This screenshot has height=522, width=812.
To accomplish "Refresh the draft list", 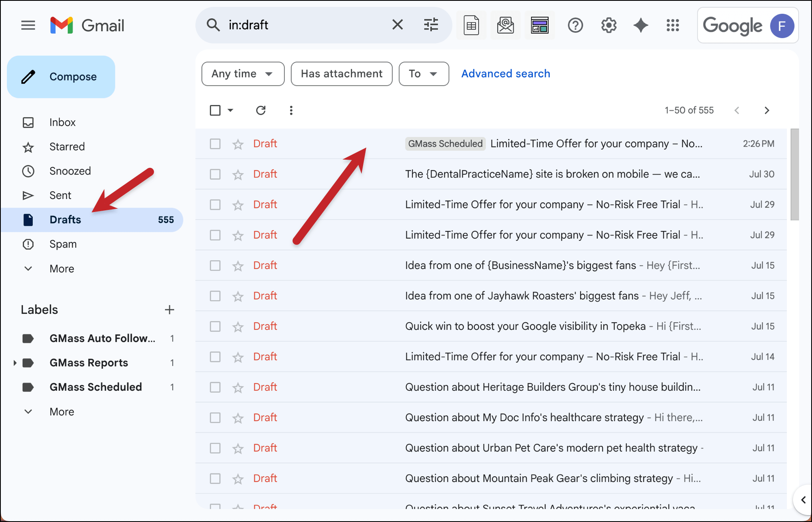I will (261, 110).
